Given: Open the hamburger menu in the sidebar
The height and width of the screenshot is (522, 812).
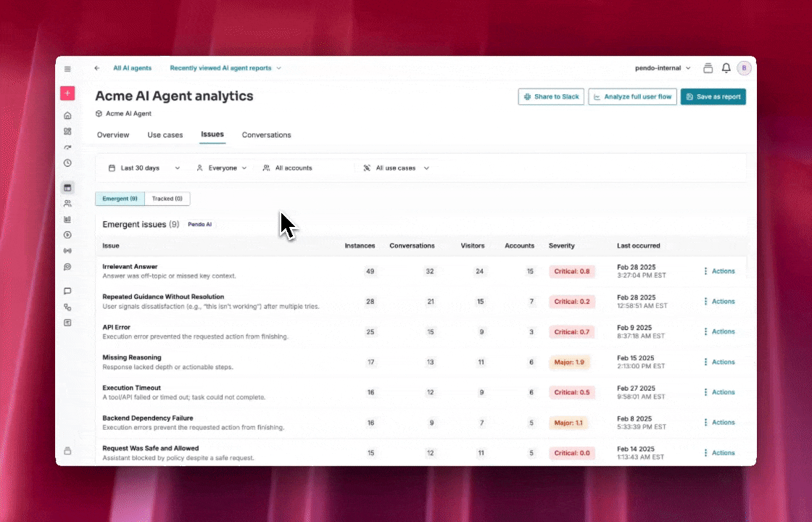Looking at the screenshot, I should click(x=67, y=69).
